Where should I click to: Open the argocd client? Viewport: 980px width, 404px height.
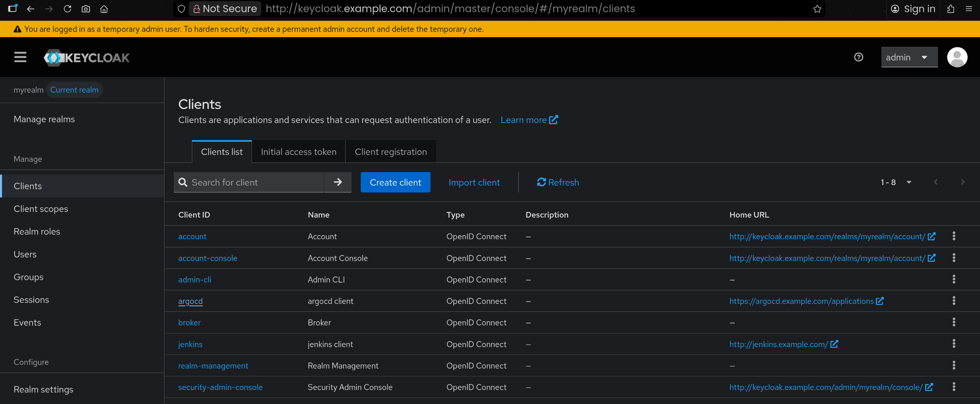coord(190,301)
